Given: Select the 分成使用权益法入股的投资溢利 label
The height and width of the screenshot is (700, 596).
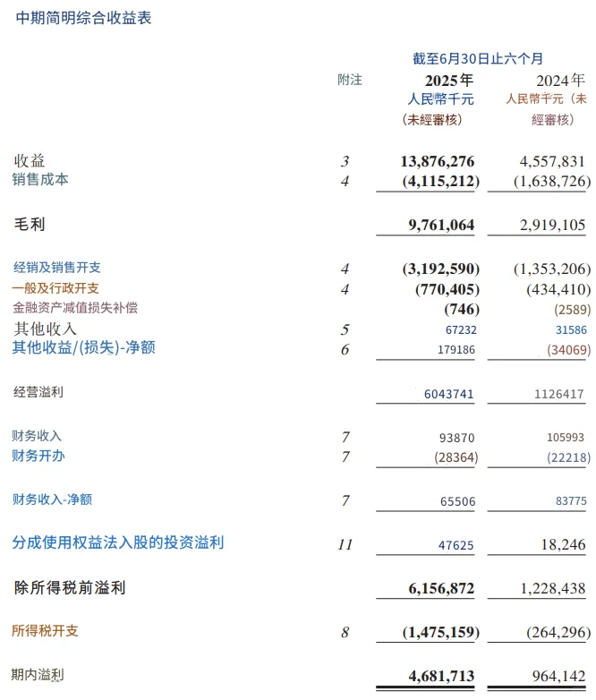Looking at the screenshot, I should tap(118, 542).
